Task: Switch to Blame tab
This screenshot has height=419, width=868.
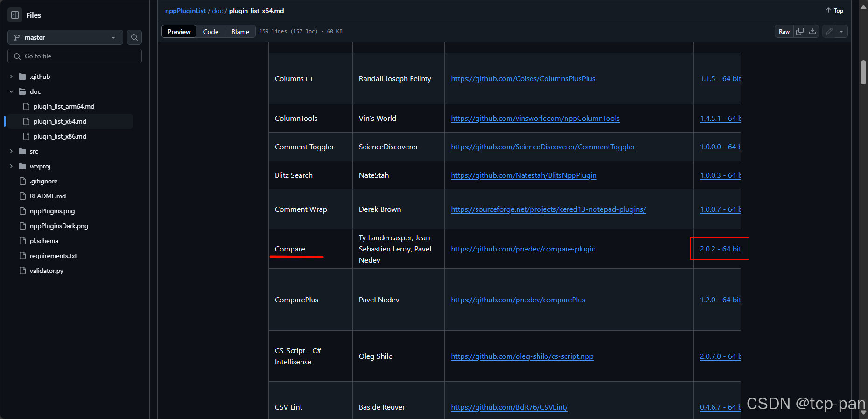Action: point(240,32)
